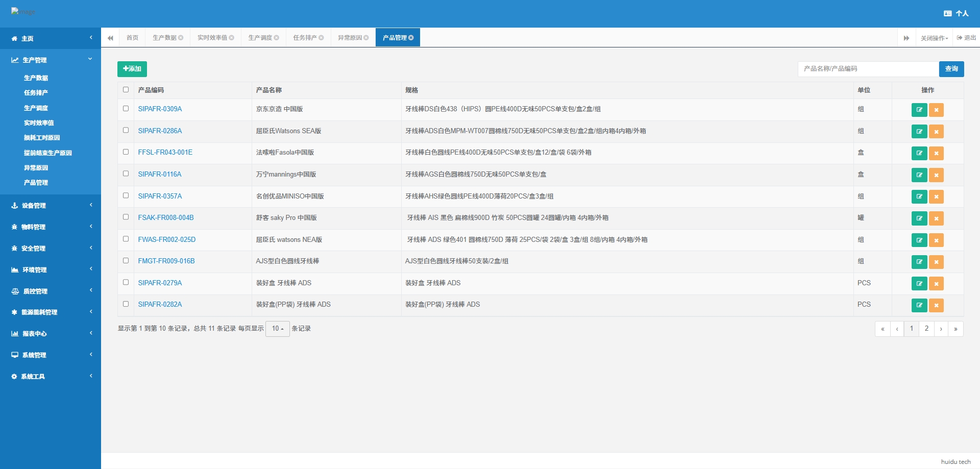
Task: Close the 生产数据 tab with its x icon
Action: coord(181,38)
